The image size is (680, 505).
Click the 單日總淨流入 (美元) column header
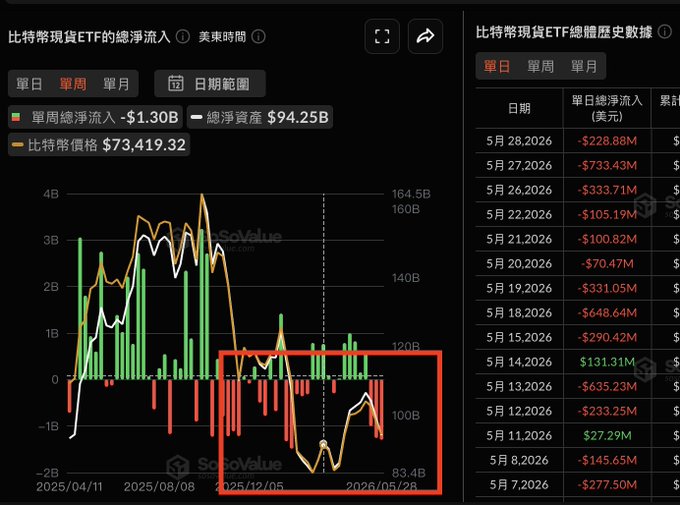pyautogui.click(x=607, y=108)
